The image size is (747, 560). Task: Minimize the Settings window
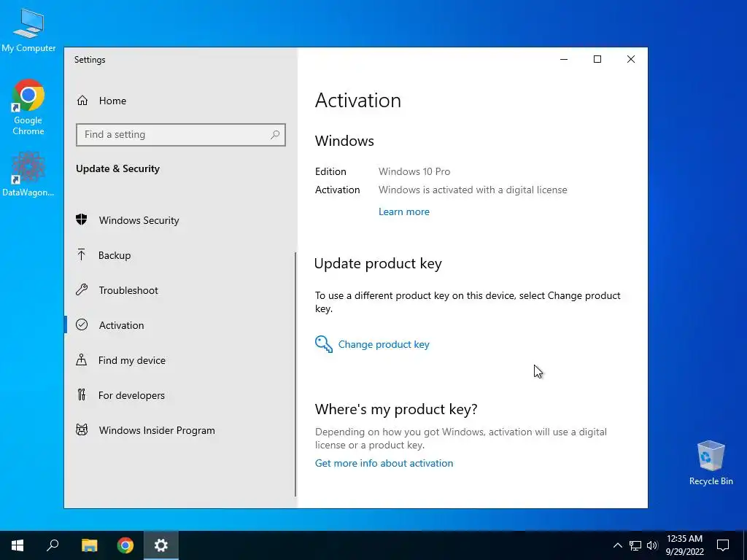click(x=564, y=59)
